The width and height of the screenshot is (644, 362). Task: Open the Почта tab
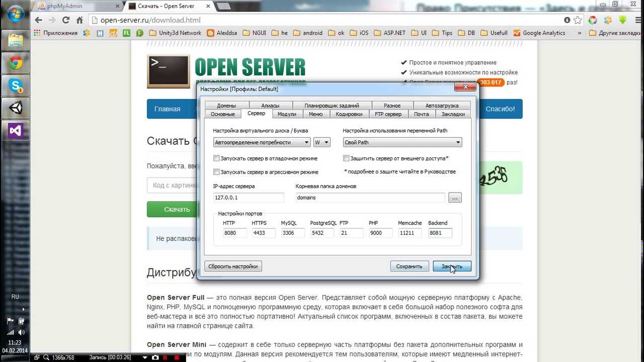422,114
